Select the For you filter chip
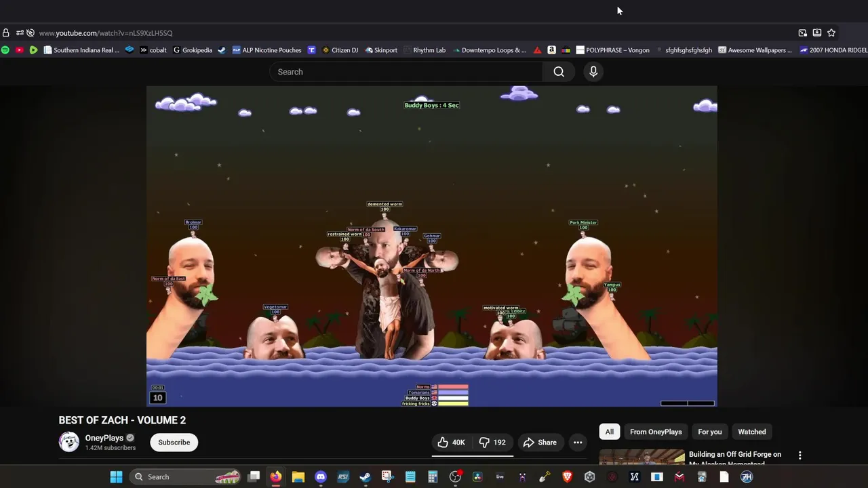This screenshot has width=868, height=488. 710,432
